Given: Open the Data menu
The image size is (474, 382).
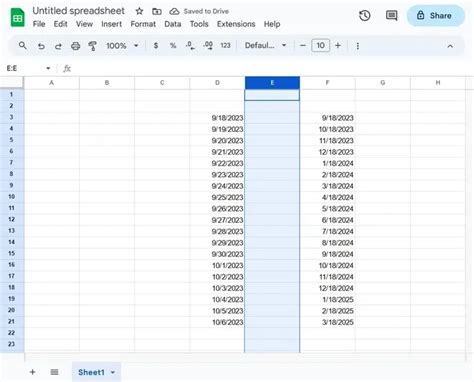Looking at the screenshot, I should (173, 24).
